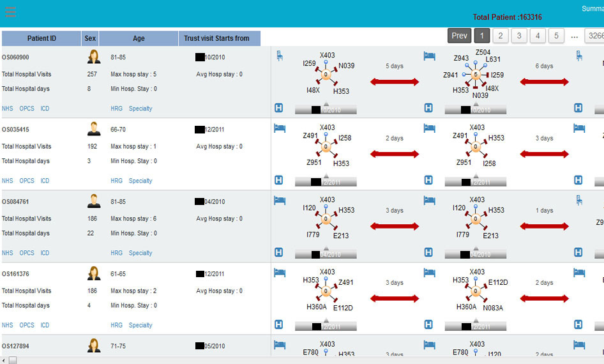Click date slider under OS060900 first visit
This screenshot has width=604, height=364.
coord(326,109)
